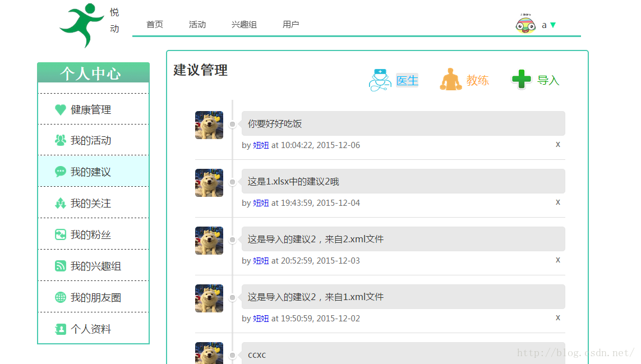The width and height of the screenshot is (641, 364).
Task: Click the RSS icon beside 我的兴趣组
Action: coord(61,266)
